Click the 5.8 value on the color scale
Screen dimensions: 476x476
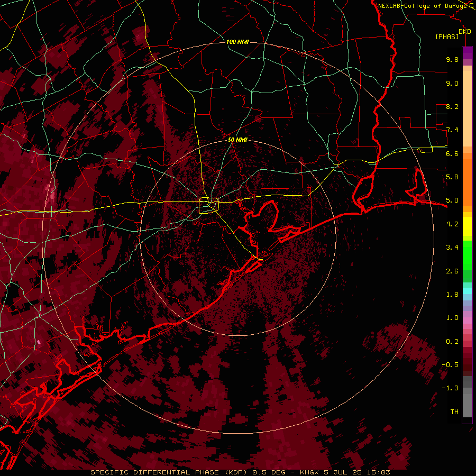pyautogui.click(x=452, y=177)
